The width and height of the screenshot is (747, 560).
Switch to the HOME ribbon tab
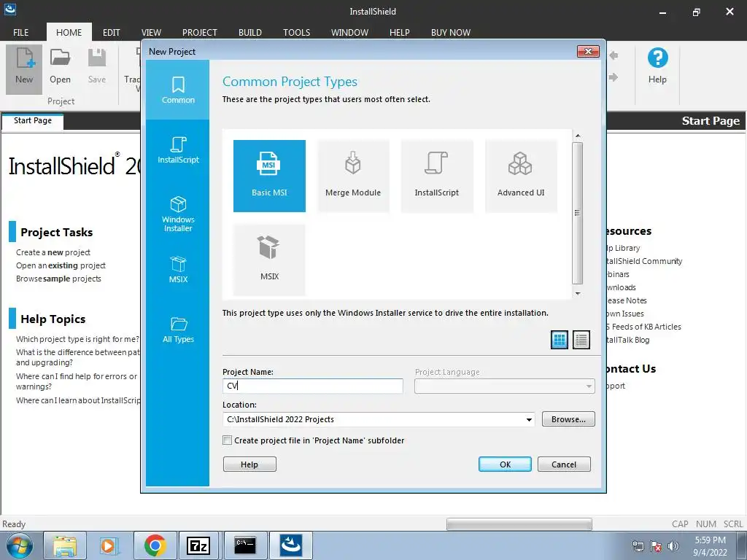(69, 32)
